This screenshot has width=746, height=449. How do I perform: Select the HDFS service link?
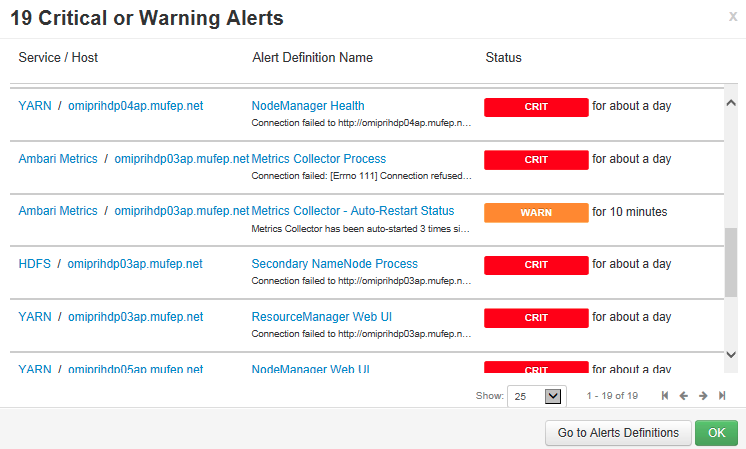click(33, 264)
